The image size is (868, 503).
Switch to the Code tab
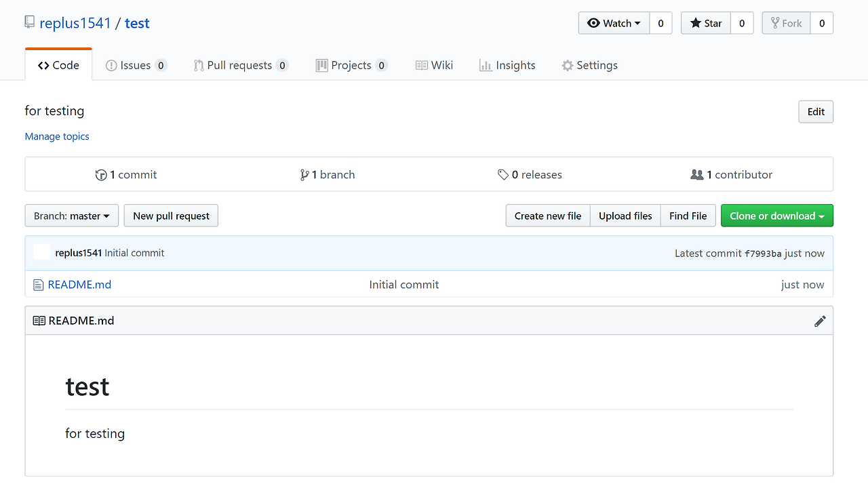[x=58, y=65]
